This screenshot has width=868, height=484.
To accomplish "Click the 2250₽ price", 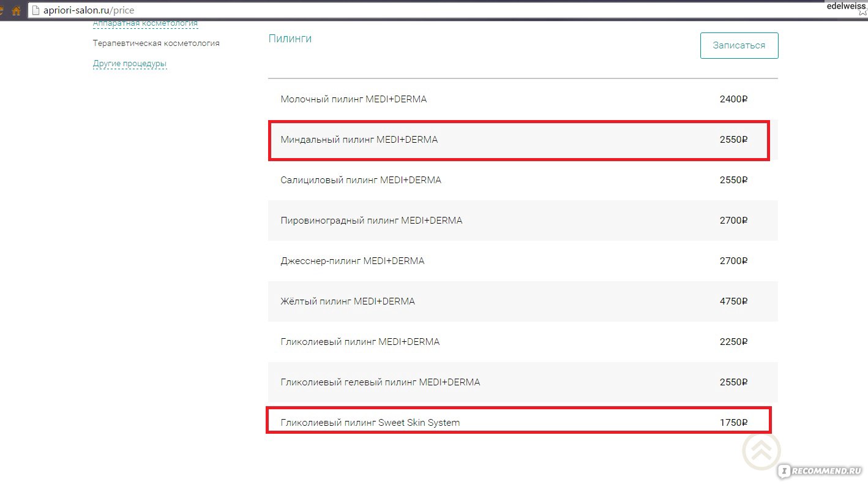I will (734, 342).
